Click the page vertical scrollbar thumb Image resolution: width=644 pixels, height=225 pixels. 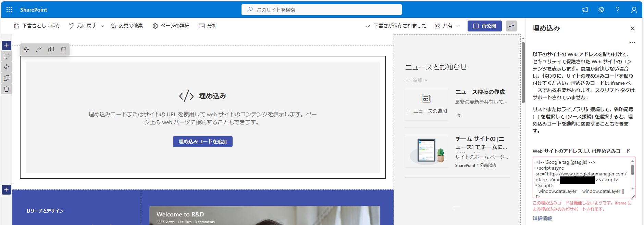[523, 72]
